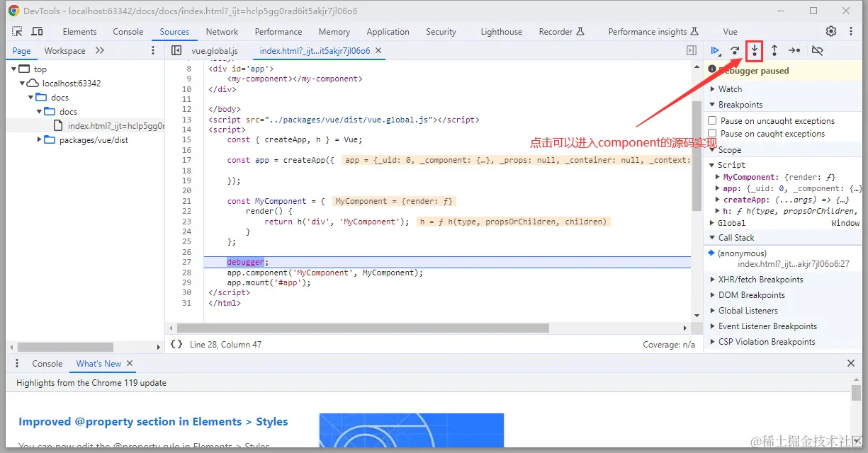Viewport: 868px width, 453px height.
Task: Open the Memory tab
Action: point(334,32)
